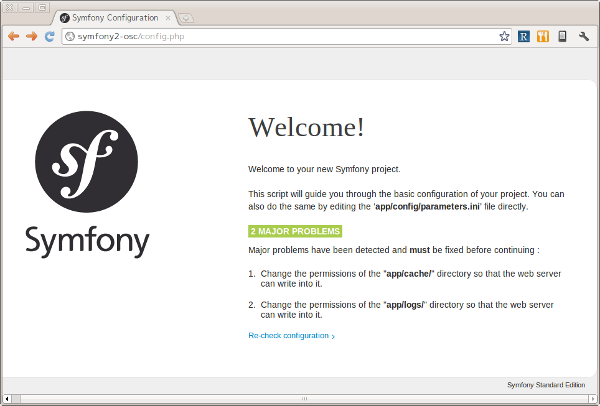Open the orange fork extension icon

pyautogui.click(x=543, y=36)
